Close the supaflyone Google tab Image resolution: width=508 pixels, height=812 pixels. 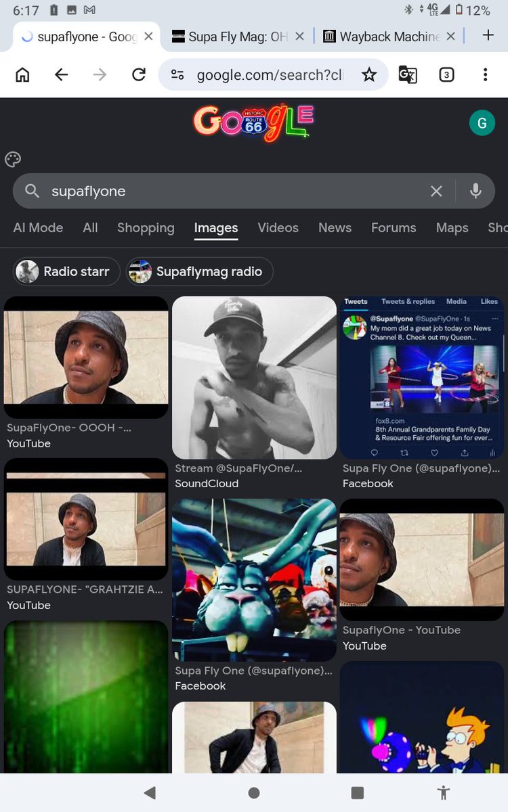pos(148,37)
